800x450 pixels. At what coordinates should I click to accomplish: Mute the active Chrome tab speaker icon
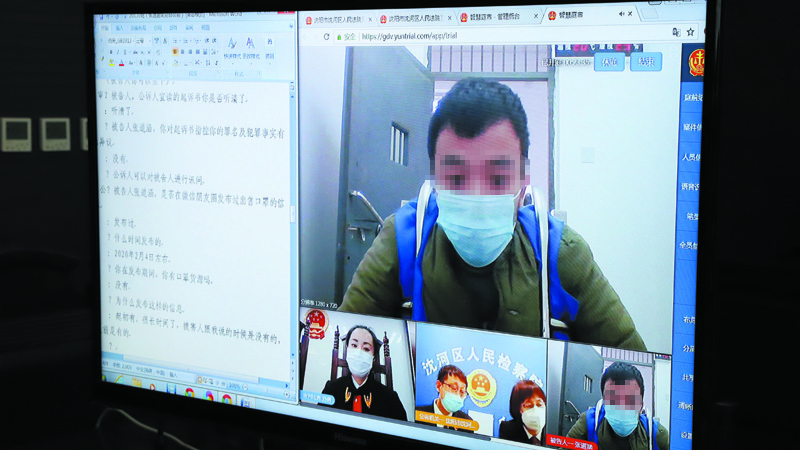(621, 14)
